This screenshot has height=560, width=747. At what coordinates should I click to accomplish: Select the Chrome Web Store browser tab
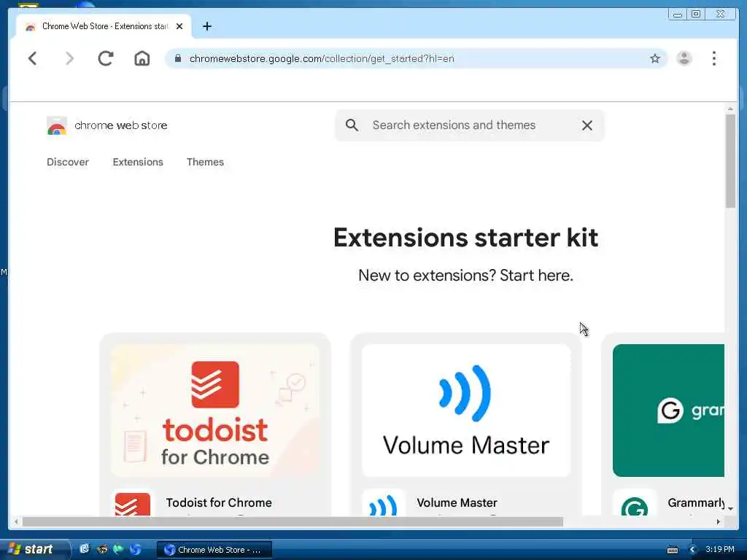[104, 26]
